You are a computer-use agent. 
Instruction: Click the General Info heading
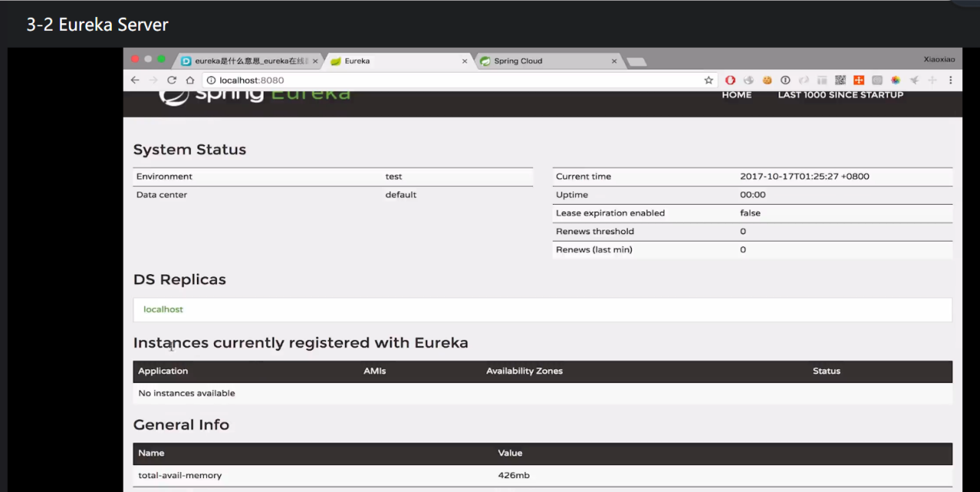[x=181, y=425]
